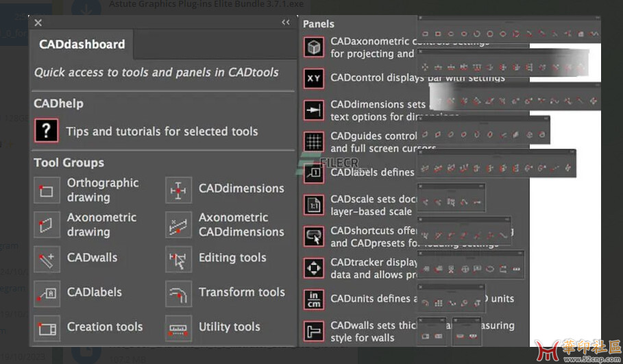Viewport: 623px width, 364px height.
Task: Open CADhelp tips and tutorials question mark icon
Action: point(46,130)
